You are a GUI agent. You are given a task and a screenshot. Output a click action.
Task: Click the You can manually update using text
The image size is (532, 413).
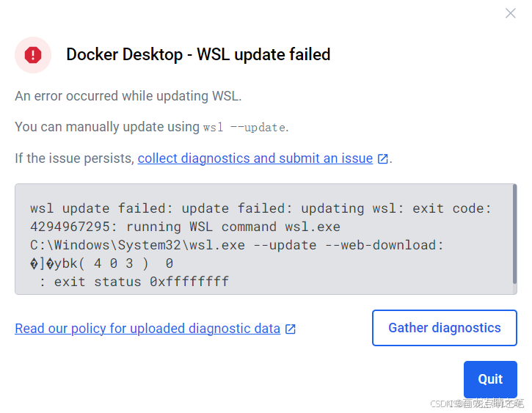click(107, 127)
